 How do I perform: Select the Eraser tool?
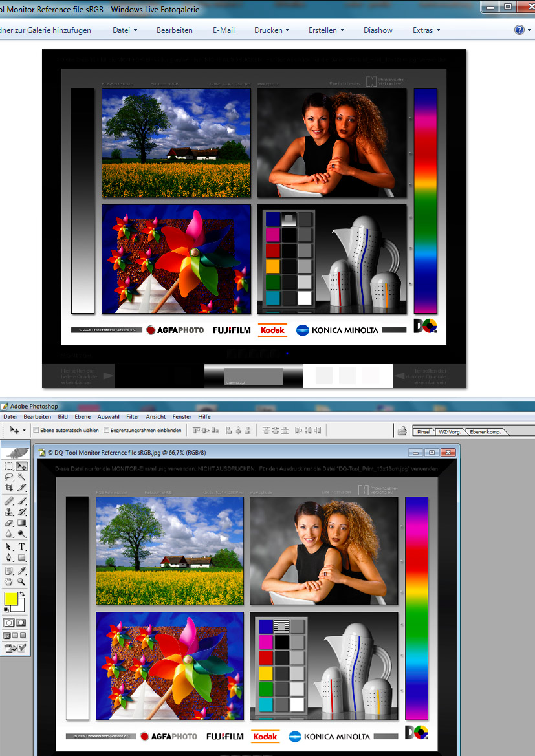point(8,523)
